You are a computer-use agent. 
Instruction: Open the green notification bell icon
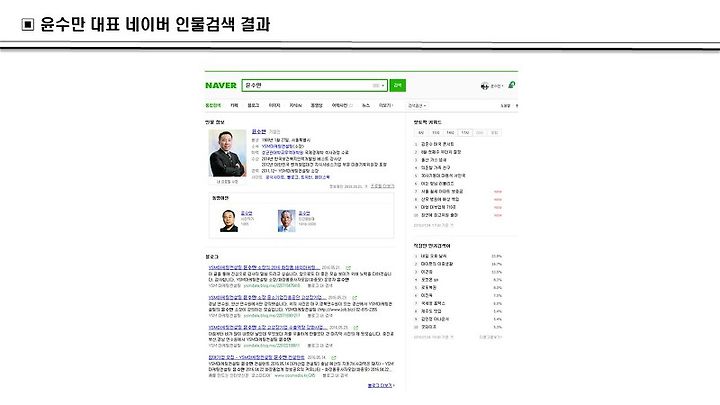[512, 85]
